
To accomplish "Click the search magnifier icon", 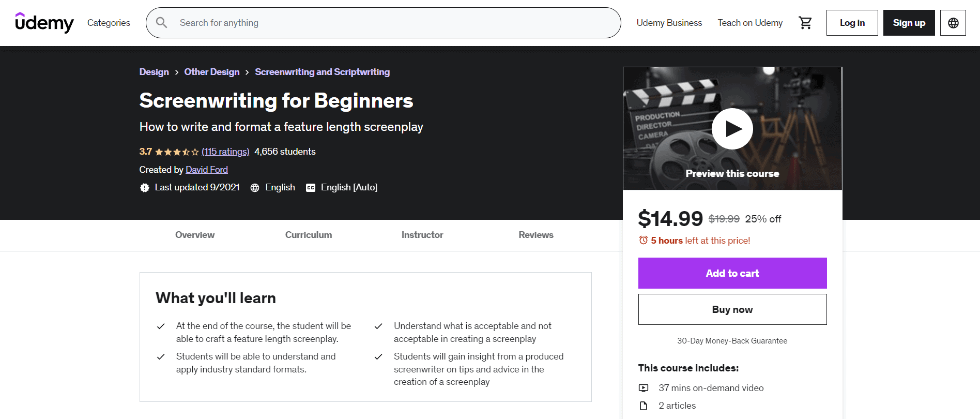I will coord(161,23).
